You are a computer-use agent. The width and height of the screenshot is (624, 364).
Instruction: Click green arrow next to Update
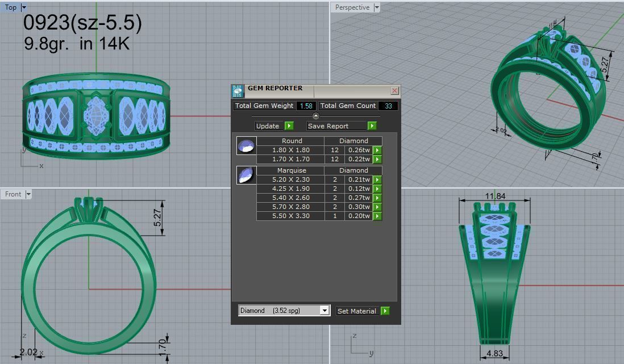tap(289, 125)
